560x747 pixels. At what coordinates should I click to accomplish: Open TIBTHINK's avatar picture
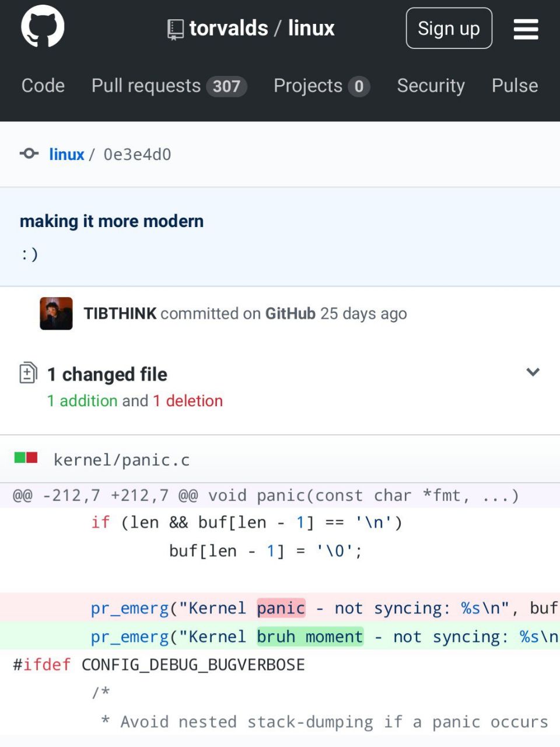click(56, 313)
